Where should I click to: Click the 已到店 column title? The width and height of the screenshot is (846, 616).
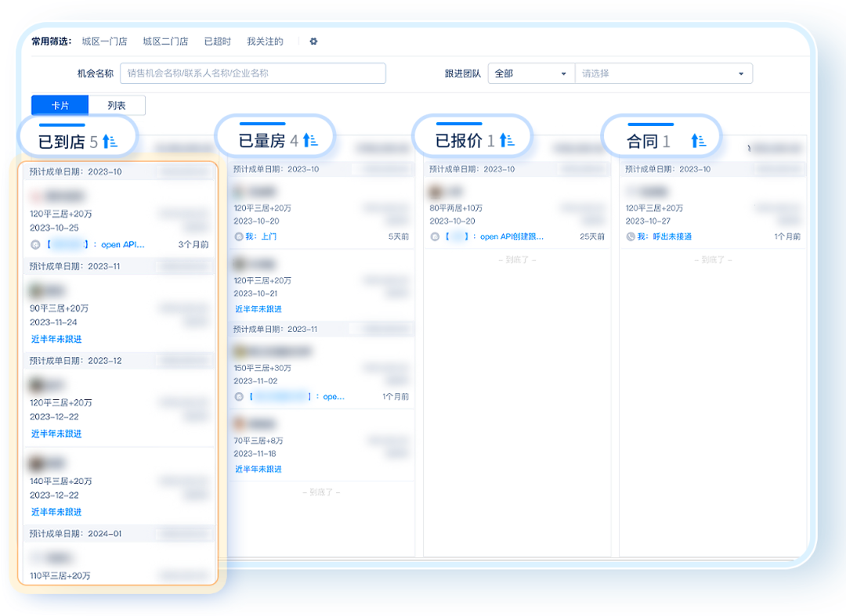62,142
